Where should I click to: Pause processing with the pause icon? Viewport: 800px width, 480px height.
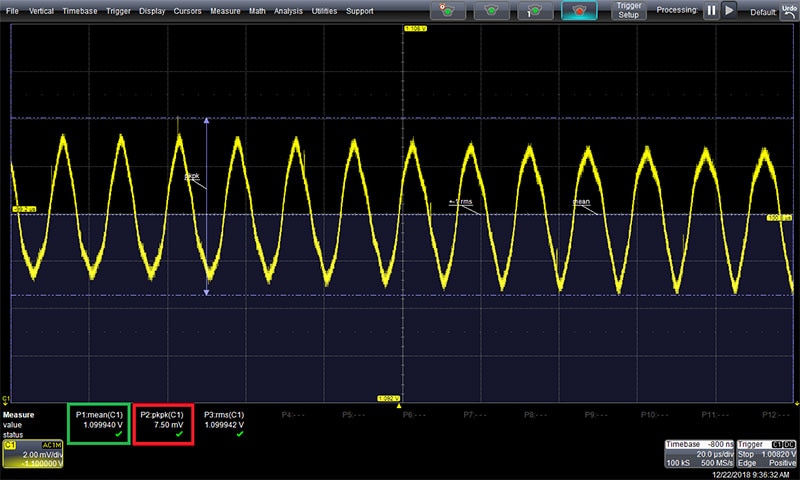click(x=711, y=10)
